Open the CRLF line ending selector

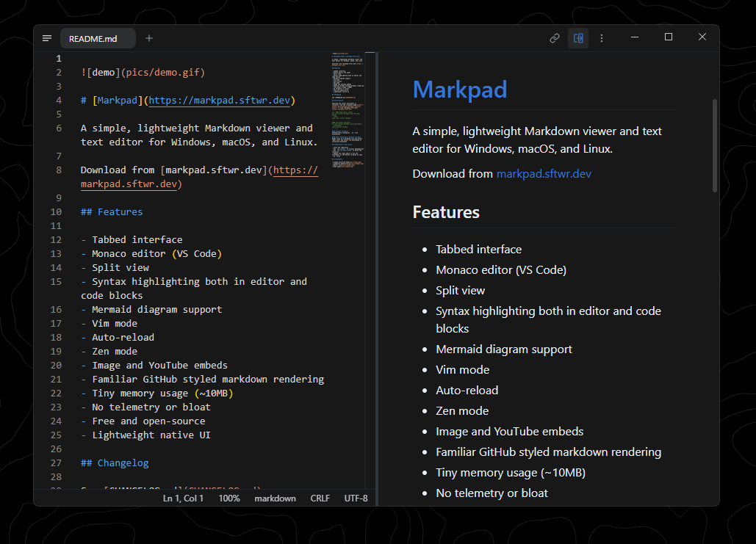coord(320,498)
